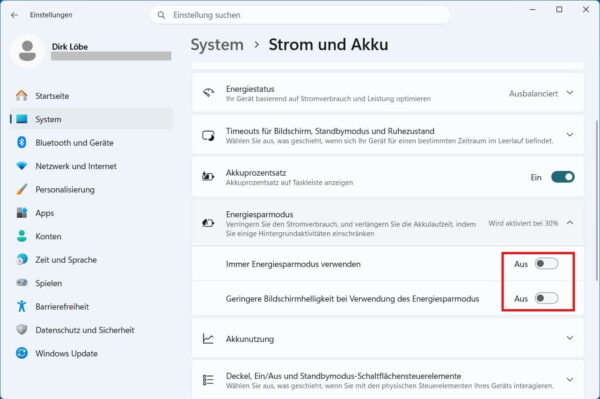Click the Apps icon in sidebar
Image resolution: width=600 pixels, height=399 pixels.
pyautogui.click(x=22, y=213)
